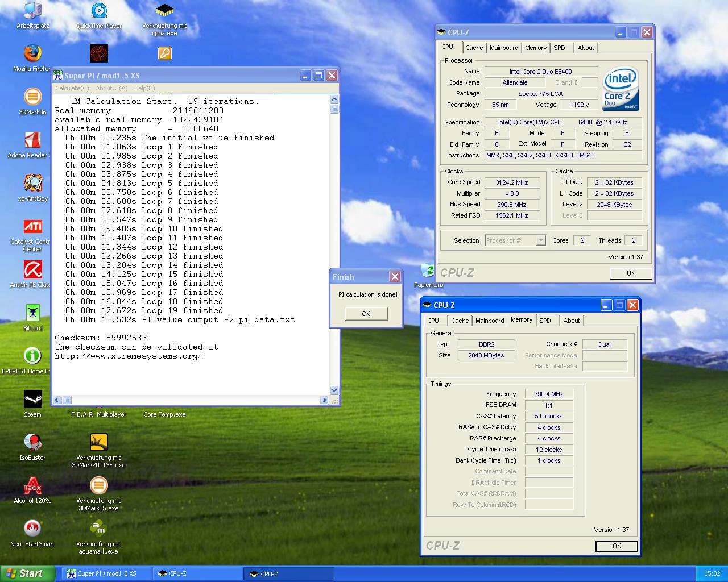This screenshot has height=582, width=728.
Task: Click the xtremesystems.org URL text
Action: [x=129, y=356]
